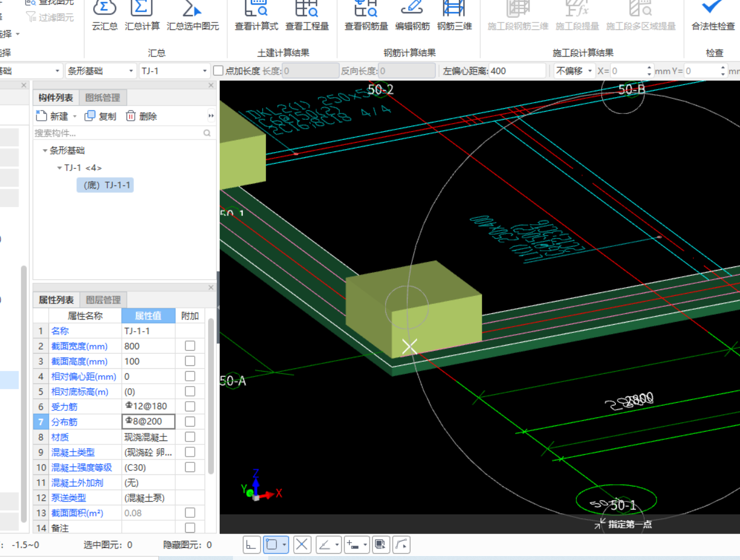Expand the overflow arrows beside 删除
Image resolution: width=740 pixels, height=560 pixels.
211,116
